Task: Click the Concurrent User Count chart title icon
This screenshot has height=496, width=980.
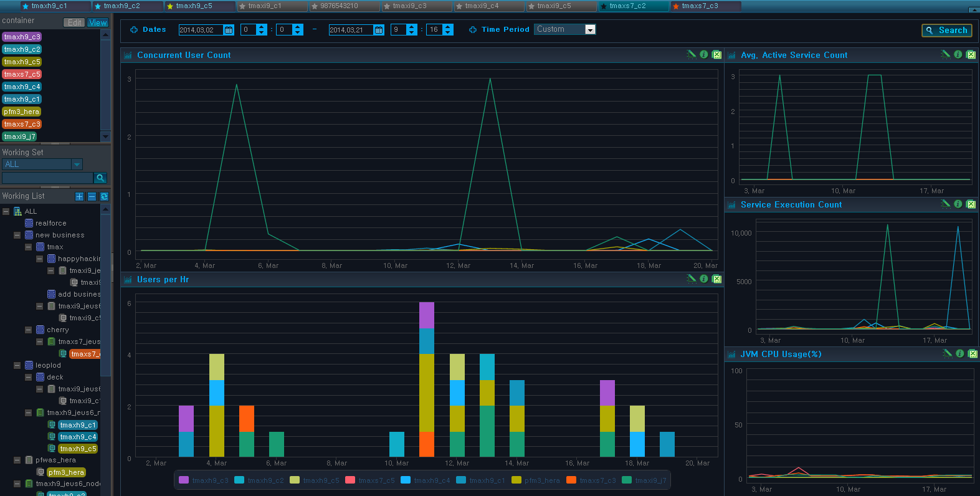Action: pos(128,55)
